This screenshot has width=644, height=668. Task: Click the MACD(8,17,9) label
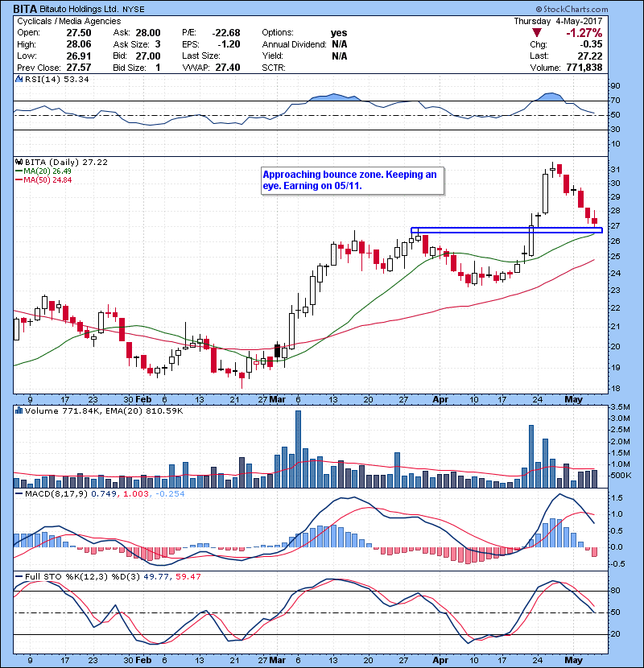[56, 494]
